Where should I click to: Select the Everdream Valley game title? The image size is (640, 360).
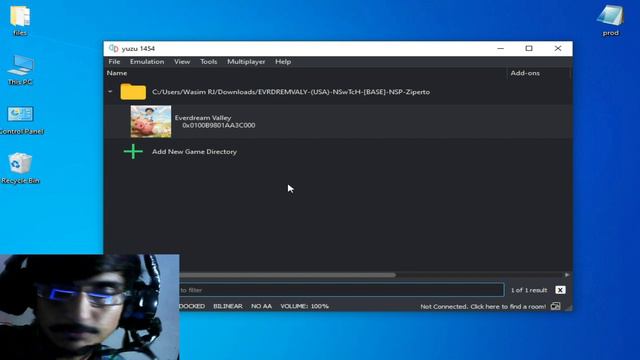[203, 118]
